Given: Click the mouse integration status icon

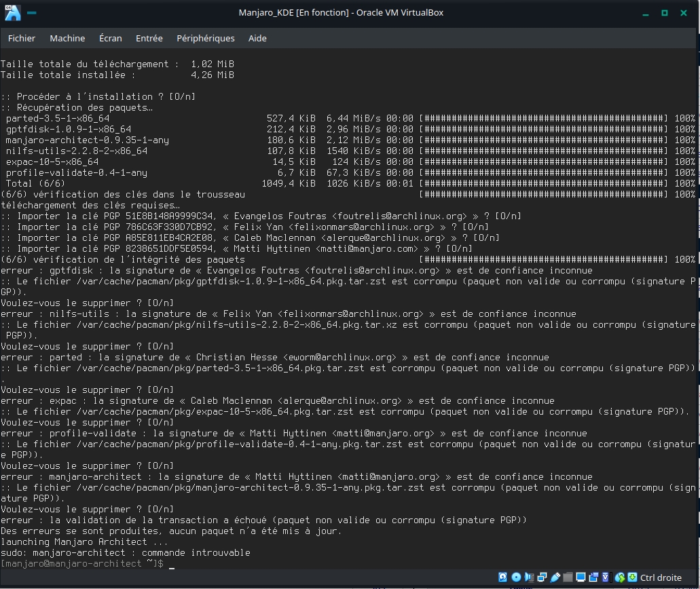Looking at the screenshot, I should [619, 577].
